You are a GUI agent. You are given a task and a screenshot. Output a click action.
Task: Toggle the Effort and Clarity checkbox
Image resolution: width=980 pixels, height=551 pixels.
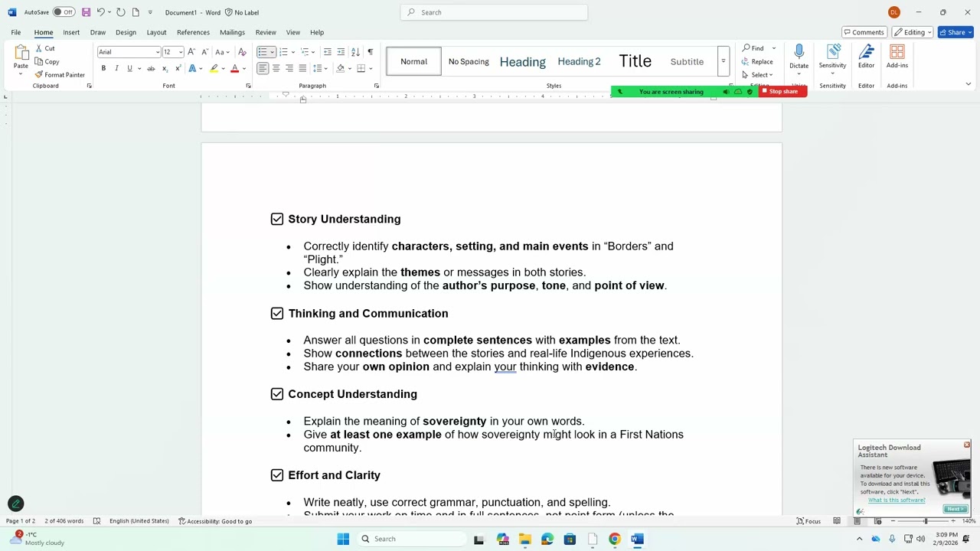pyautogui.click(x=277, y=475)
